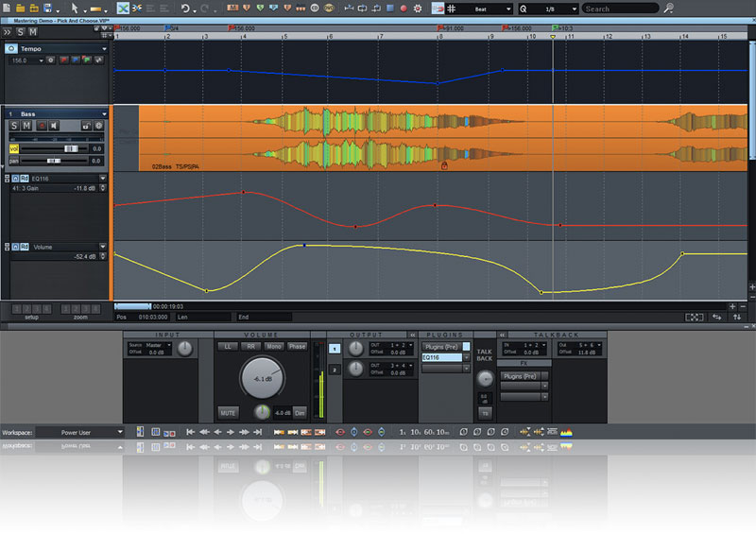
Task: Toggle monitoring speaker on Bass track
Action: pyautogui.click(x=54, y=126)
